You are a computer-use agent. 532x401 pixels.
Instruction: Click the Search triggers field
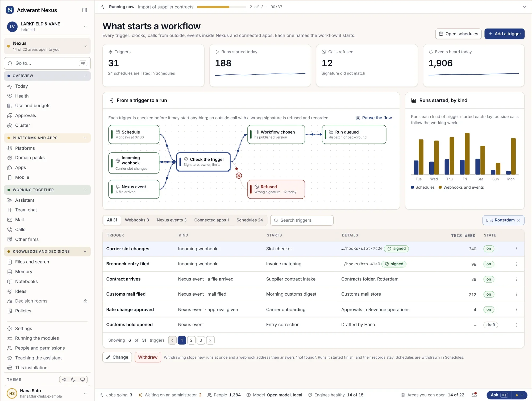pos(302,220)
